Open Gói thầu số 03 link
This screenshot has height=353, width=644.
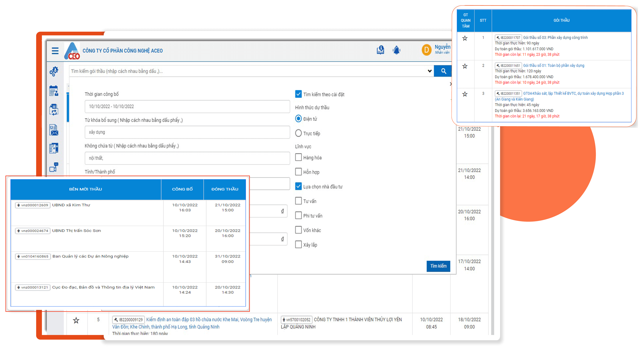coord(555,38)
